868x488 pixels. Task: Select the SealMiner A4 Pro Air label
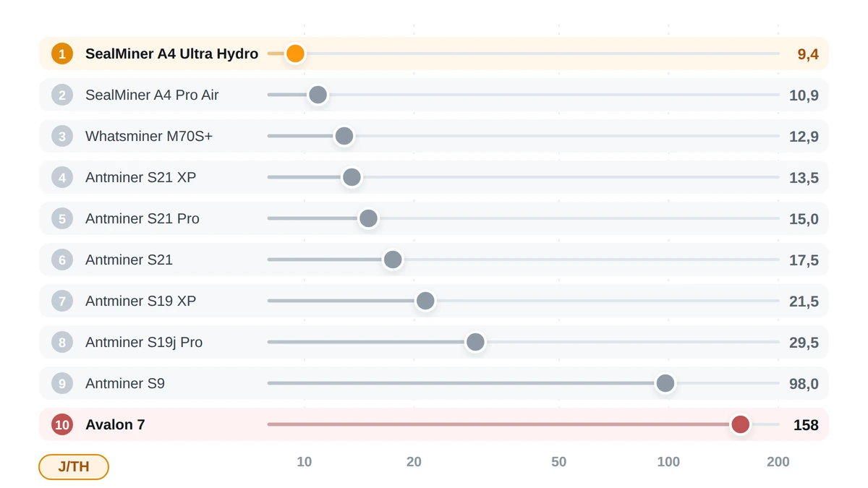152,95
